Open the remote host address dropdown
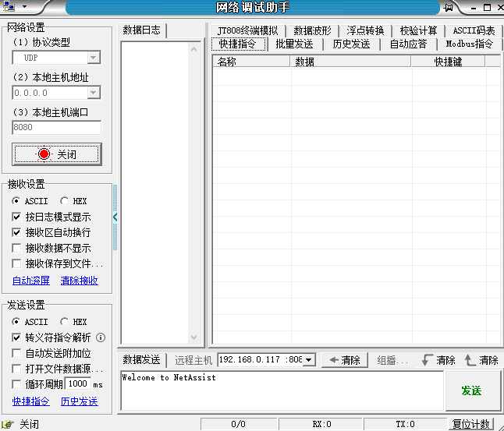This screenshot has width=504, height=431. 308,360
